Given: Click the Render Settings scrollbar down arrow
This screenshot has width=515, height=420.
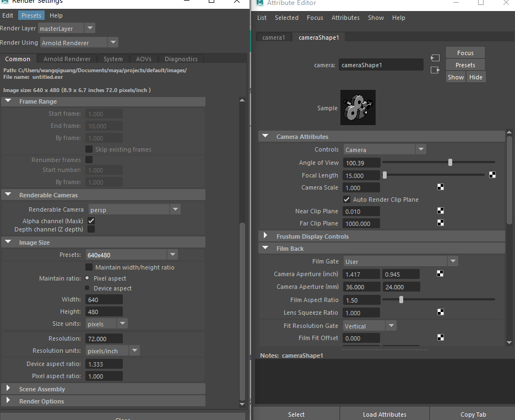Looking at the screenshot, I should tap(242, 404).
